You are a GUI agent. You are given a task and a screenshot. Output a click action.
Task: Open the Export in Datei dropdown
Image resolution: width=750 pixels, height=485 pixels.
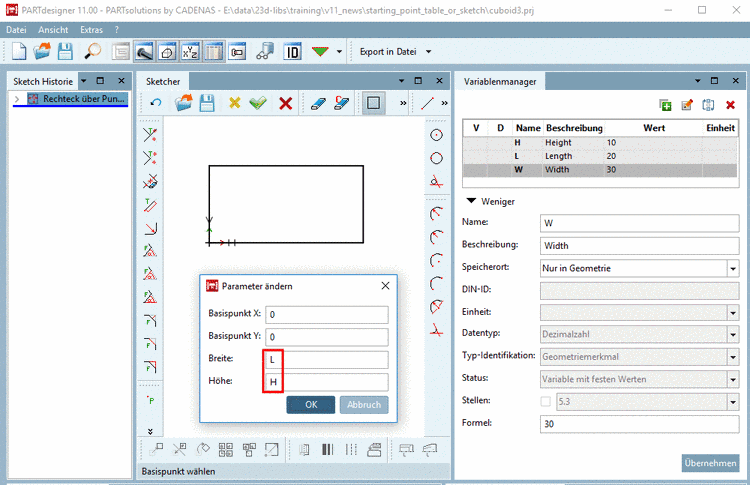click(x=429, y=52)
